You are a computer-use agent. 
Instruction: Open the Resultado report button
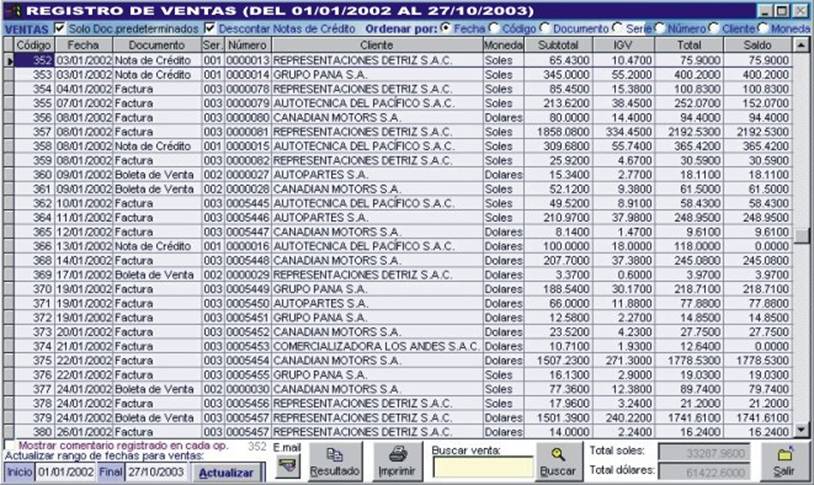(x=335, y=462)
